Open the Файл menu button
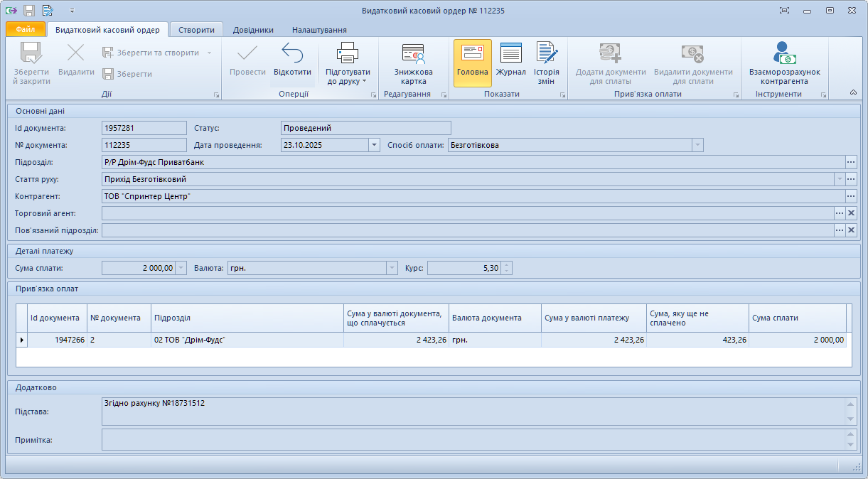The image size is (868, 479). [x=25, y=30]
